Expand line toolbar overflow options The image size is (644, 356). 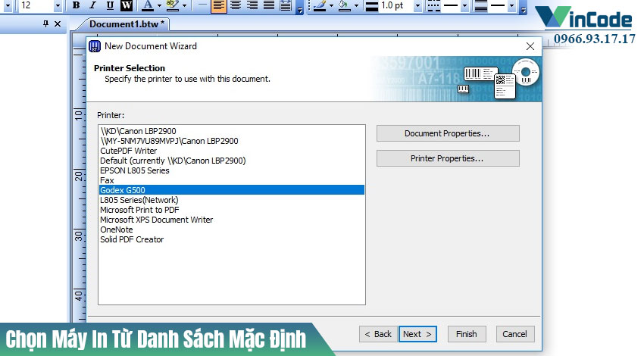tap(523, 8)
